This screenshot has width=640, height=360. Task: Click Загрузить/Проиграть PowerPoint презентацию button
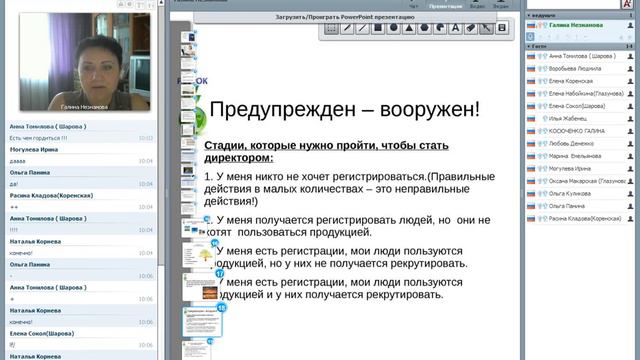(x=345, y=17)
